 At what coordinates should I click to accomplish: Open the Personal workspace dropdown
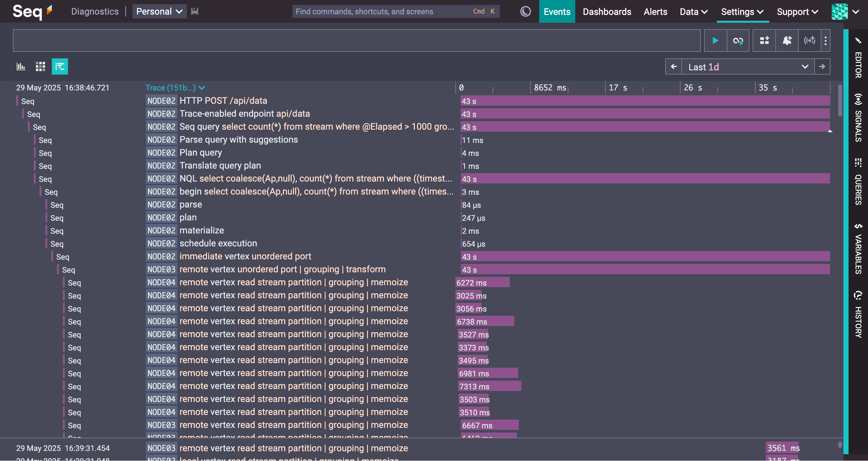pos(159,11)
